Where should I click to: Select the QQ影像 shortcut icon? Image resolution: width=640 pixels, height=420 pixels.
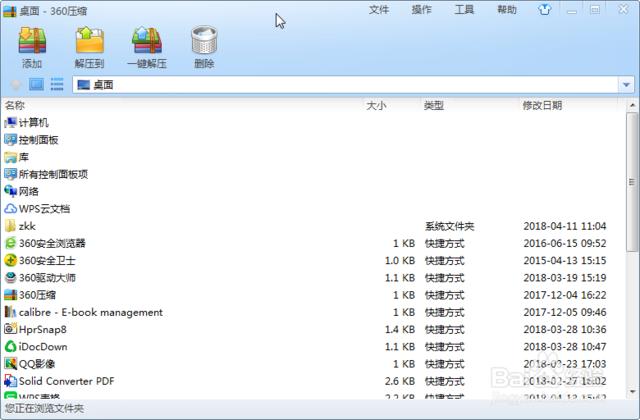pyautogui.click(x=10, y=364)
